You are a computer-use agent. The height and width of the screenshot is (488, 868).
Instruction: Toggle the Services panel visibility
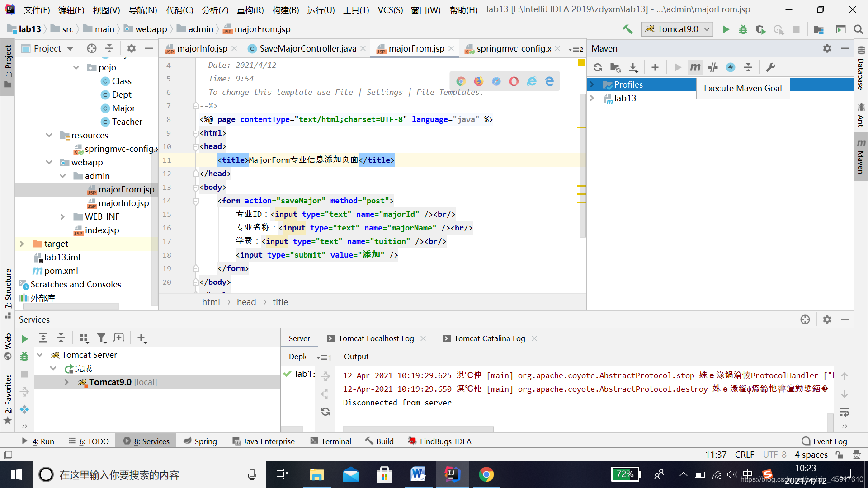point(147,441)
